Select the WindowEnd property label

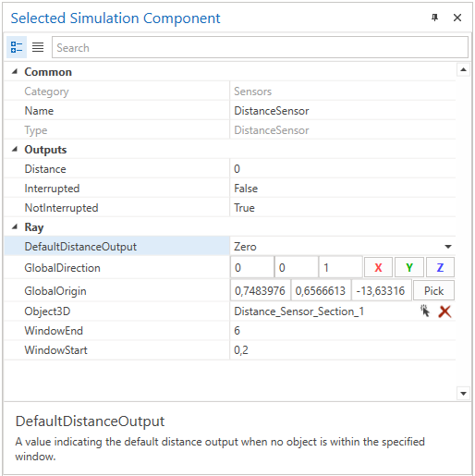click(x=54, y=331)
